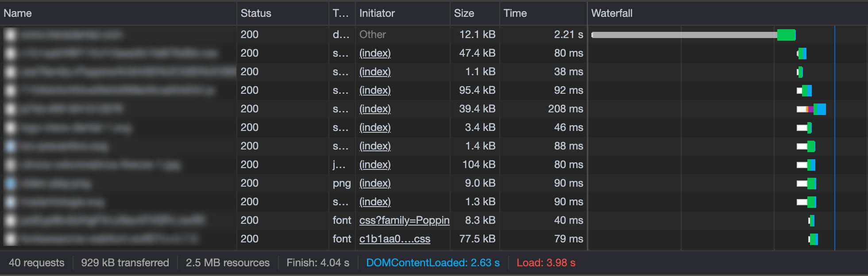Click the file icon of the 77.5 kB font request
The width and height of the screenshot is (868, 276).
point(10,239)
